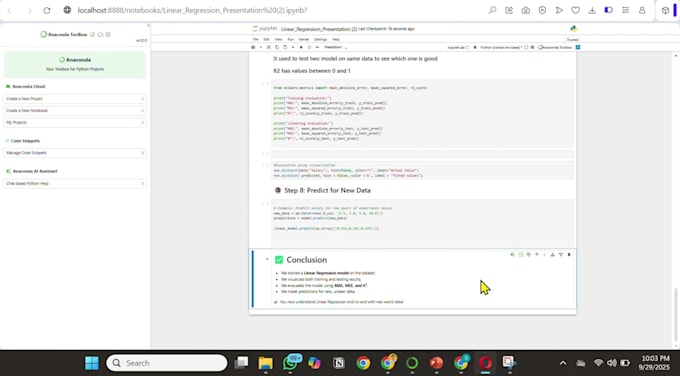Screen dimensions: 680x376
Task: Open the Edit menu in Jupyter
Action: point(267,39)
